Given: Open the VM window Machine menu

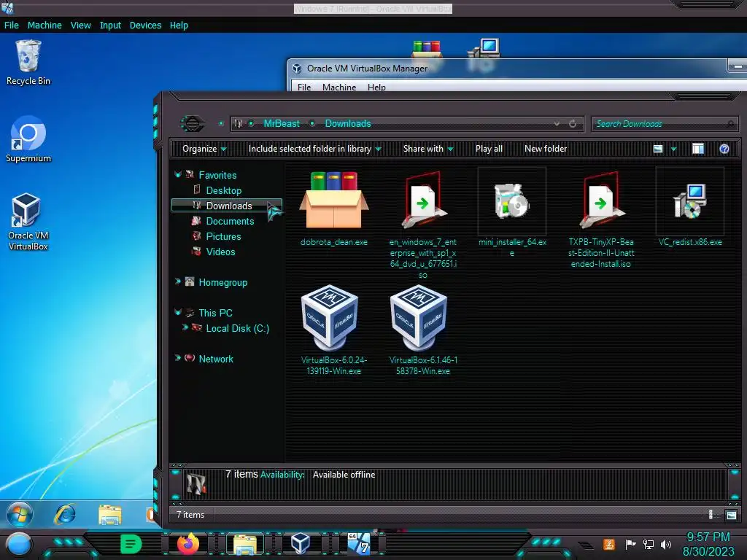Looking at the screenshot, I should [44, 26].
